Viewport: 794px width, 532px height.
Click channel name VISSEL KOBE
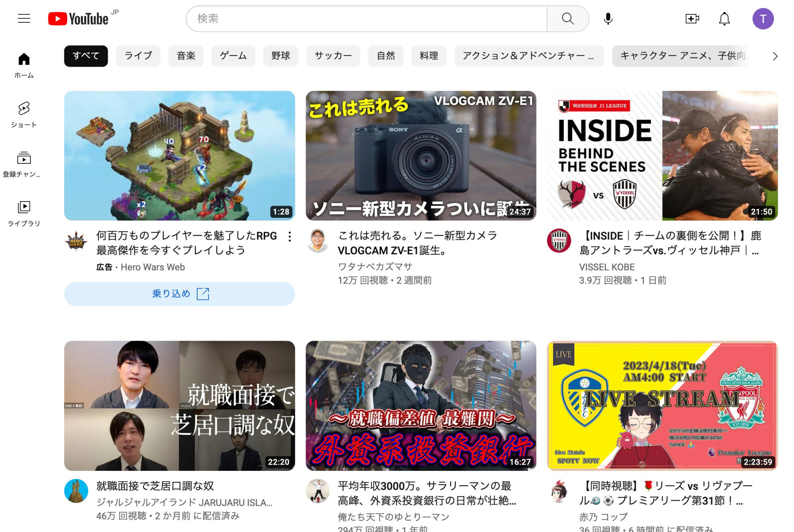(x=607, y=267)
